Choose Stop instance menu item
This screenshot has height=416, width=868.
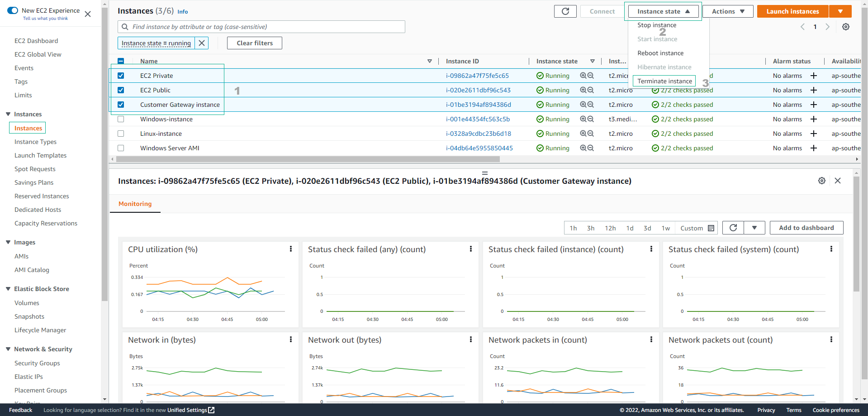(657, 25)
